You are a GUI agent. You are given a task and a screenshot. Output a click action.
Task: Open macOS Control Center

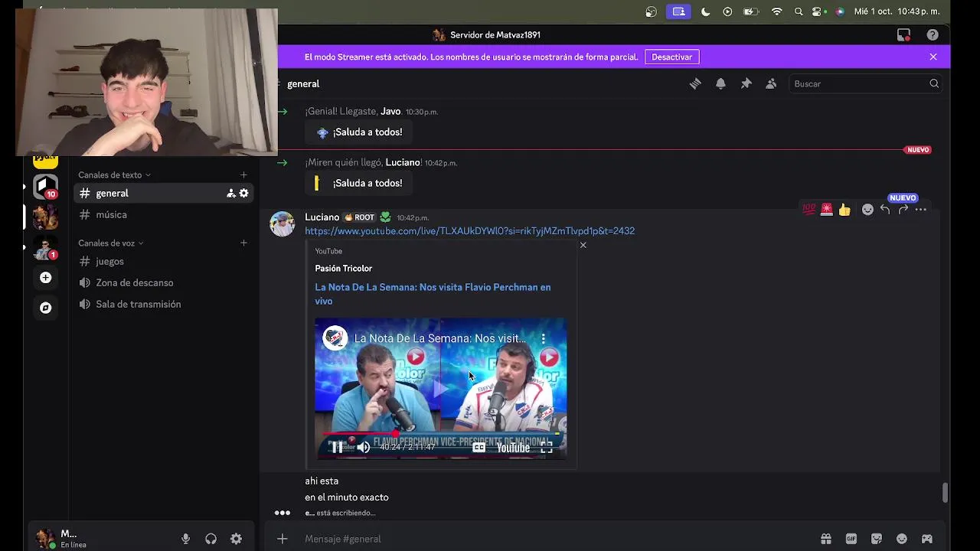(x=818, y=11)
